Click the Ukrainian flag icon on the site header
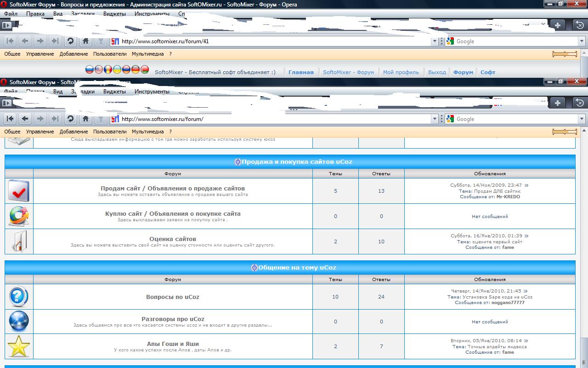 pos(117,69)
